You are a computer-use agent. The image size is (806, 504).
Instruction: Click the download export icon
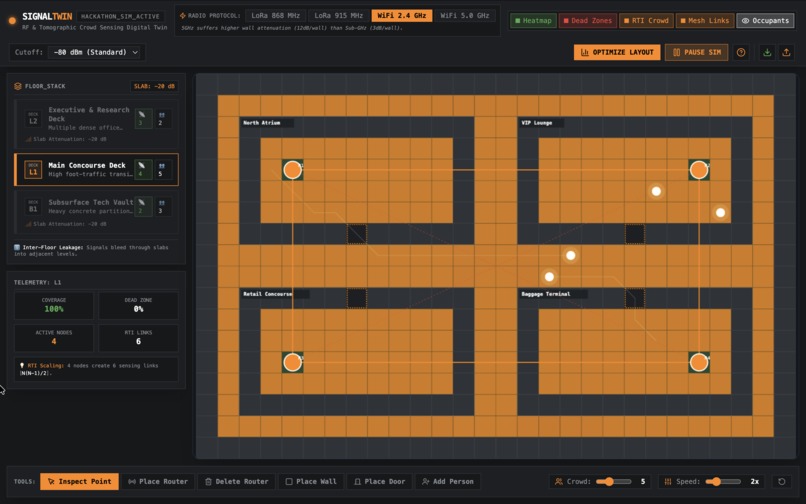click(x=767, y=52)
